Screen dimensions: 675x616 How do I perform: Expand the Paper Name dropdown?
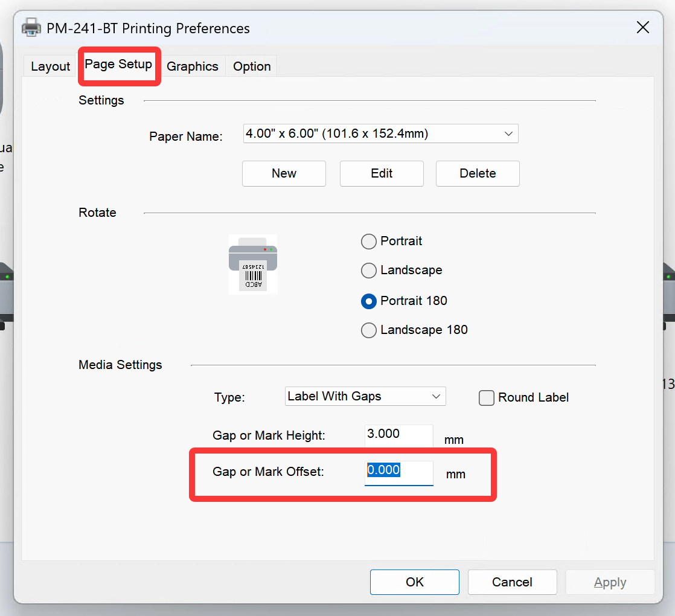click(x=380, y=134)
